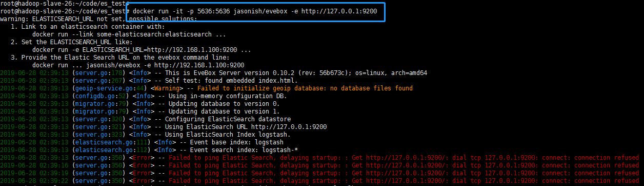Click the 'docker run --link some-elasticsearch:elasticsearch' line
The width and height of the screenshot is (644, 186).
coord(129,34)
